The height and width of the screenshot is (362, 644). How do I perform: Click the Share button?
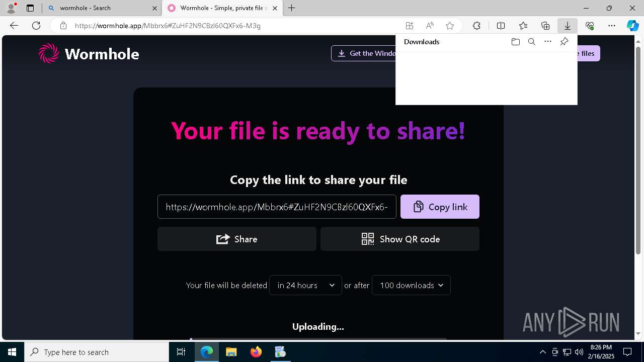pyautogui.click(x=237, y=239)
